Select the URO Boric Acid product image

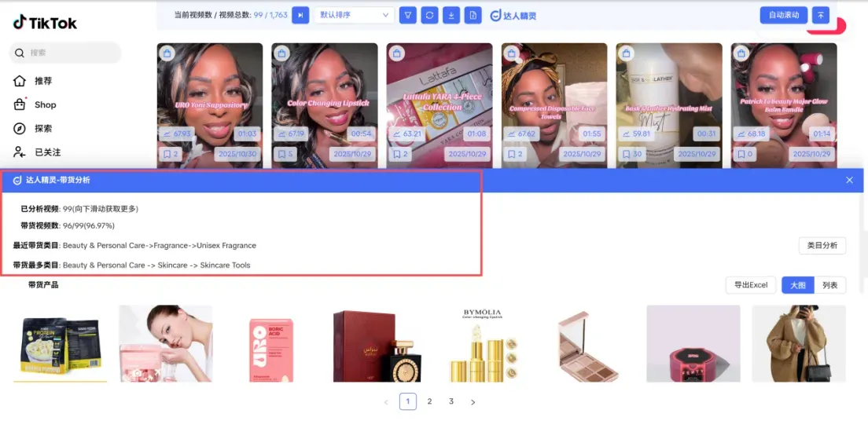(x=271, y=343)
